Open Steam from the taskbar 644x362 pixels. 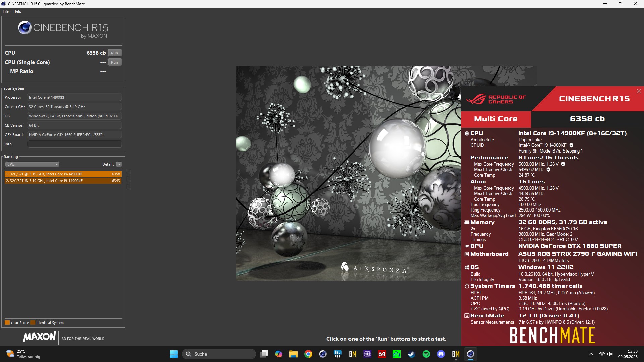click(412, 354)
